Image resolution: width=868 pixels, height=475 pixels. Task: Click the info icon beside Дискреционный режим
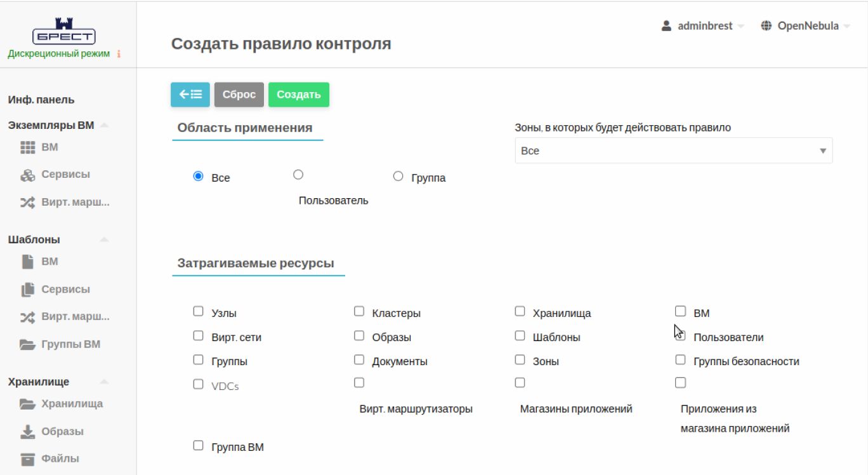pos(119,54)
